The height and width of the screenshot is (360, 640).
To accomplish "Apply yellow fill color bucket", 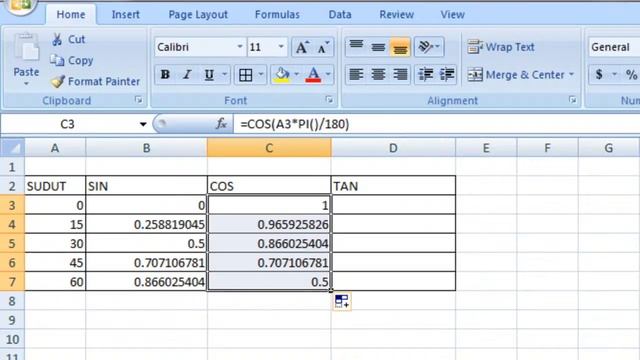I will tap(282, 75).
